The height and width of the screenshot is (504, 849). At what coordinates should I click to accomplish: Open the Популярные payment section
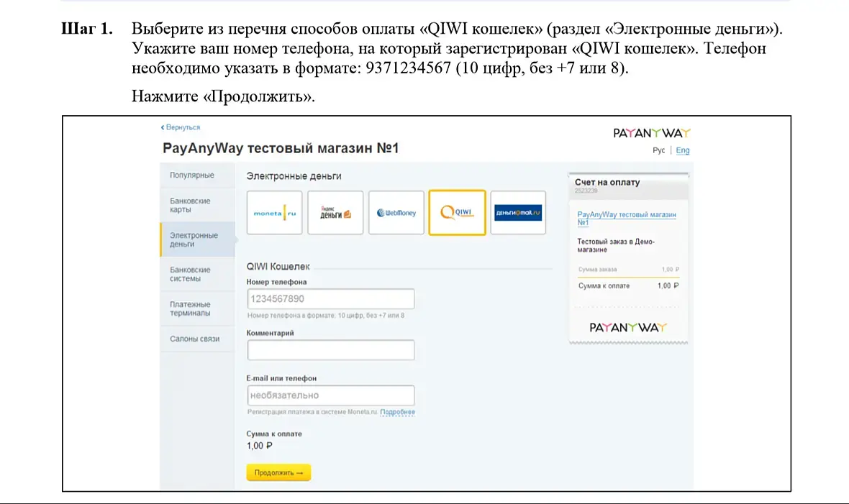tap(198, 175)
